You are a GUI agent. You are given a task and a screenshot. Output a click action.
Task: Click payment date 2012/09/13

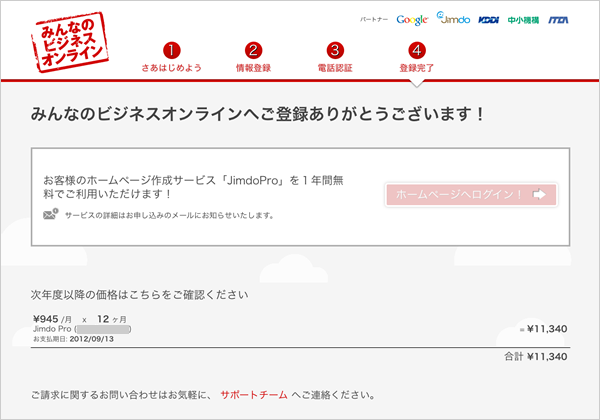pos(92,339)
